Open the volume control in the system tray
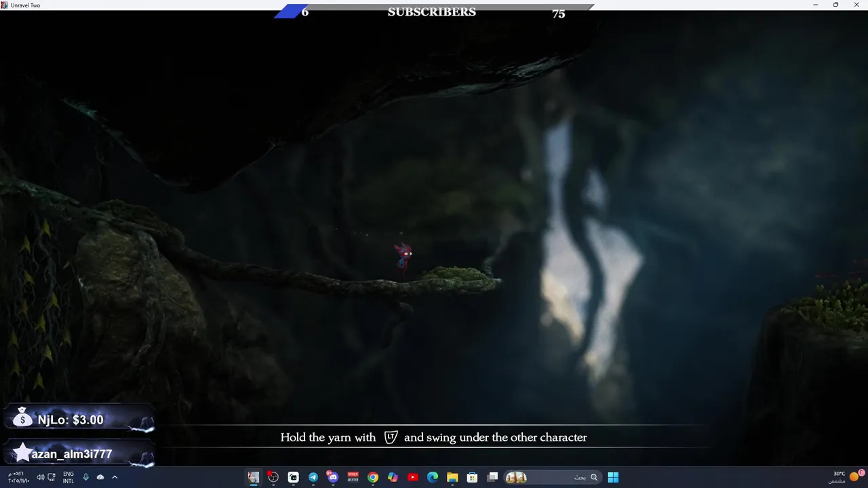The width and height of the screenshot is (868, 488). [40, 477]
